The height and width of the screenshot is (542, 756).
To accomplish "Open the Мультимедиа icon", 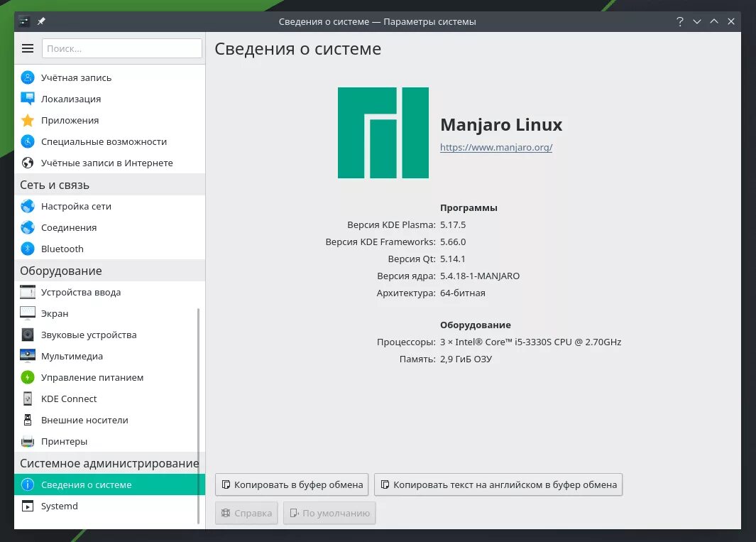I will pyautogui.click(x=28, y=356).
